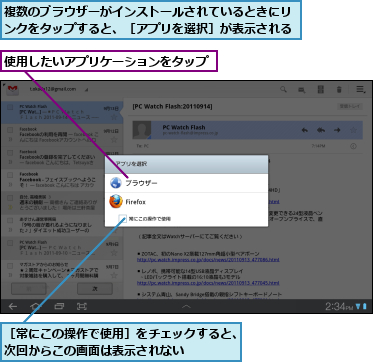
Task: Tap the 受信トレイ label chip
Action: pyautogui.click(x=350, y=106)
